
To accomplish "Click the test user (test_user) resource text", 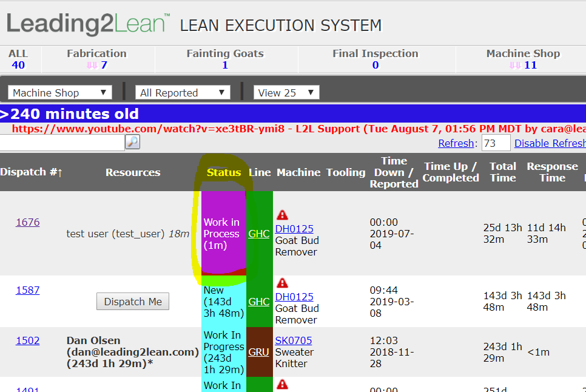I will pyautogui.click(x=128, y=234).
